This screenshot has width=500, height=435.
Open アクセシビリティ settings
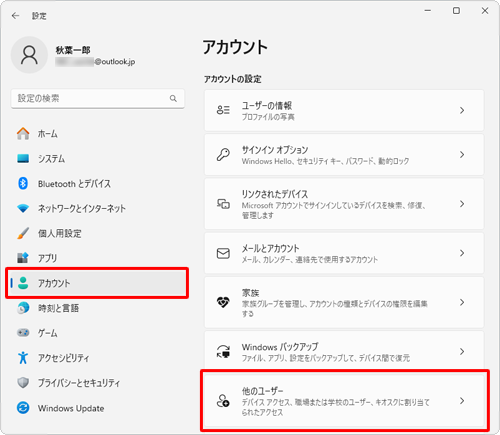click(x=97, y=358)
